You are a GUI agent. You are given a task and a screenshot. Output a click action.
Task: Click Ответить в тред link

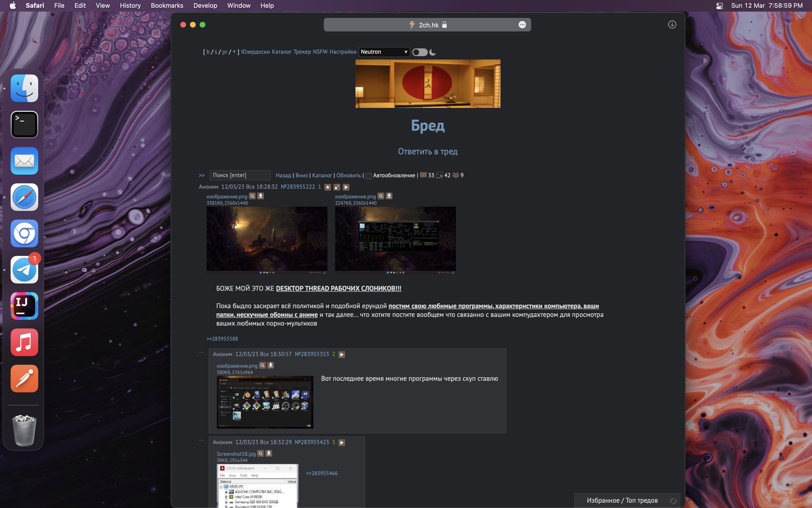pos(428,151)
